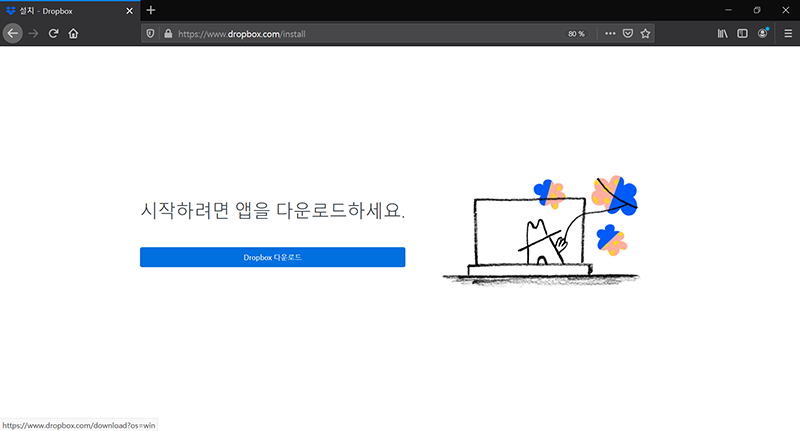Bookmark this page with the star

point(645,34)
